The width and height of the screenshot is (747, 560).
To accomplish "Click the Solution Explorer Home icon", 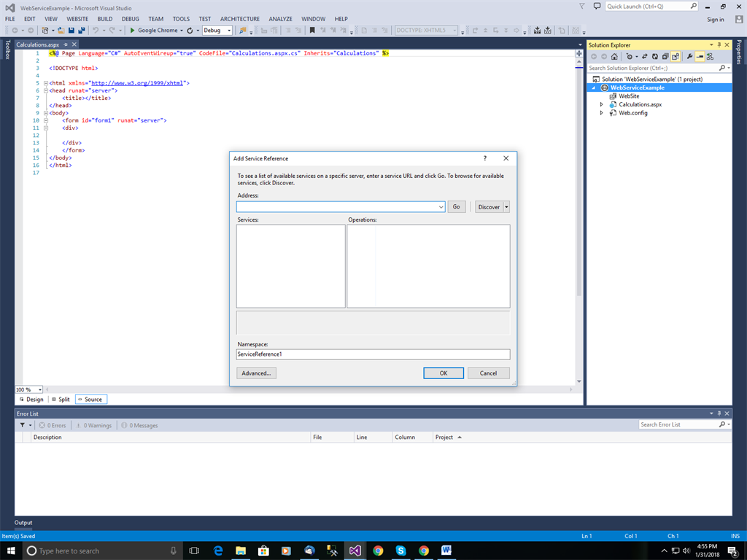I will coord(614,57).
